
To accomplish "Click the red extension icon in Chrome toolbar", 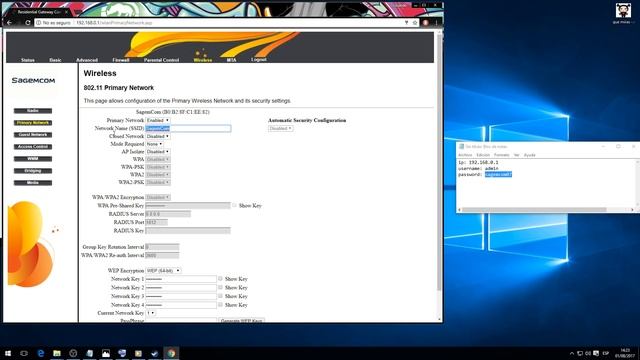I will [x=426, y=23].
